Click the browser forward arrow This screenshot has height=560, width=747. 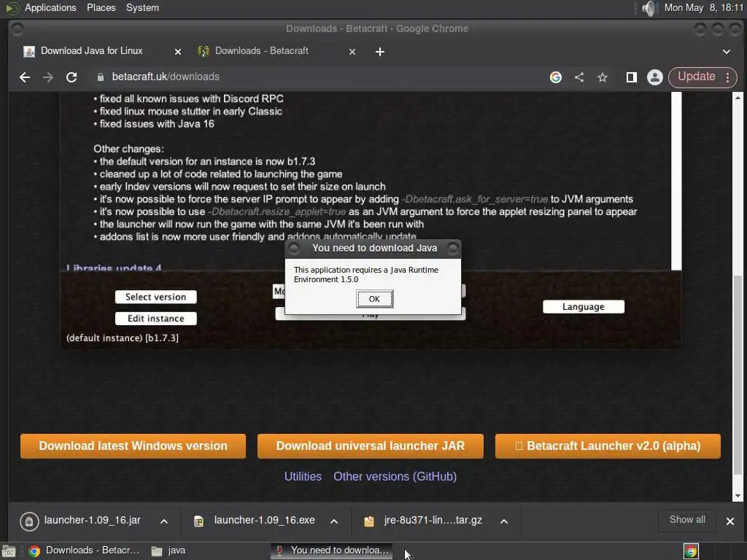click(x=48, y=77)
